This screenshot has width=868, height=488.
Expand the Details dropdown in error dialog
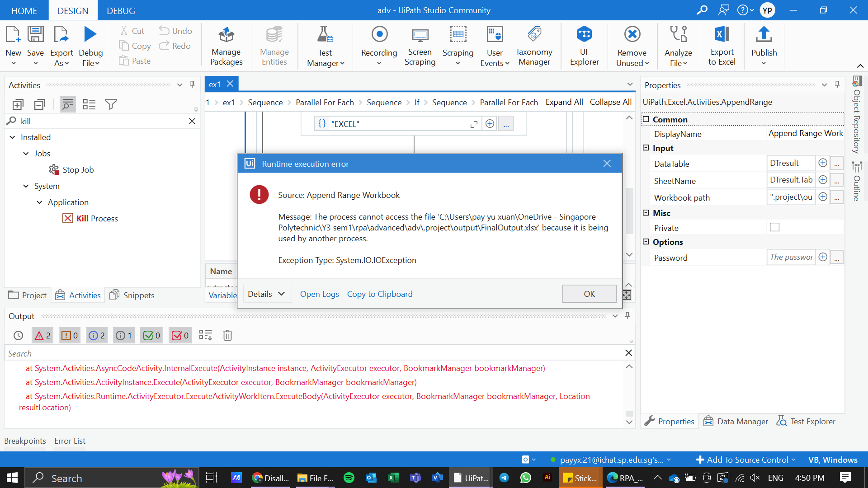(266, 294)
